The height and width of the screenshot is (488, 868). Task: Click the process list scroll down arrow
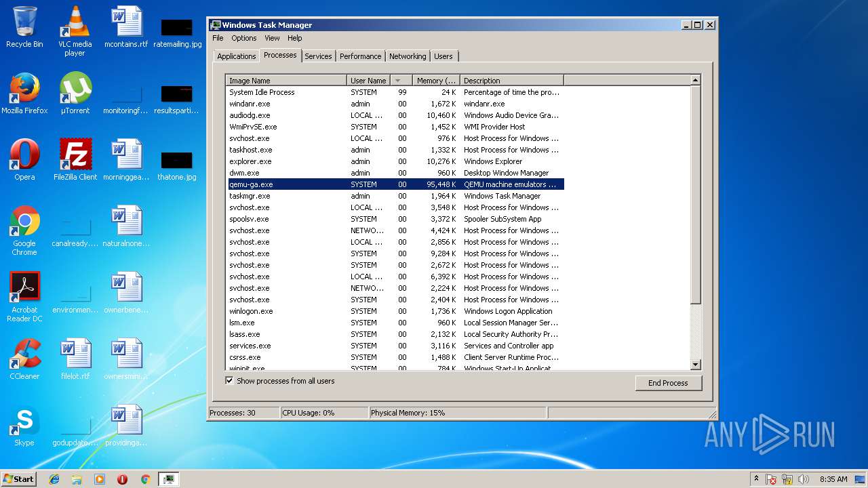pos(695,365)
